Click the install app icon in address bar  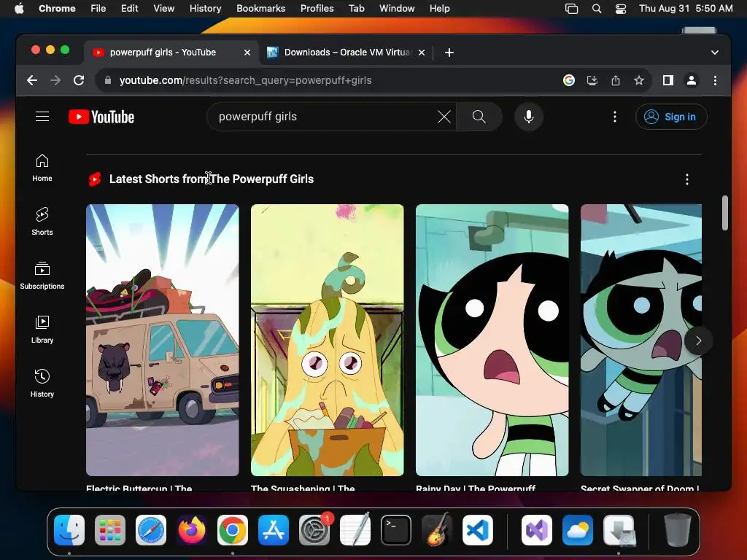pyautogui.click(x=592, y=80)
